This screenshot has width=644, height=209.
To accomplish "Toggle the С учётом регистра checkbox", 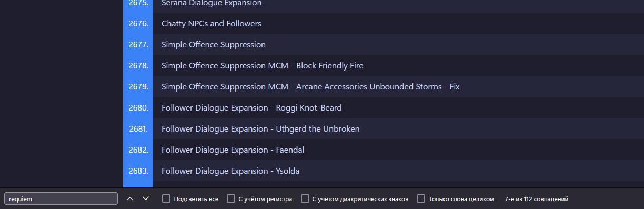I will [231, 198].
